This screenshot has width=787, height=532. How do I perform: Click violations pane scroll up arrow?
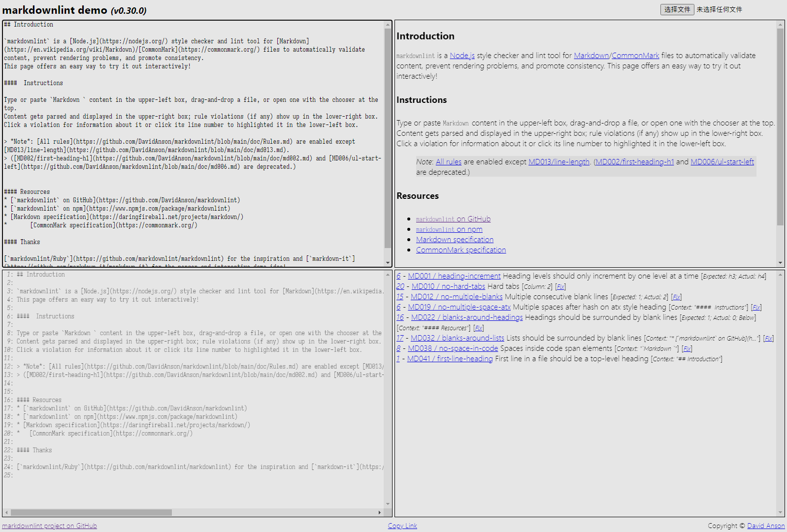(x=781, y=274)
